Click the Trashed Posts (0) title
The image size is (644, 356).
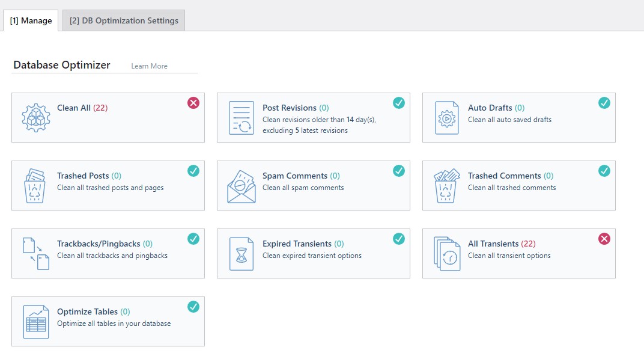pos(89,176)
